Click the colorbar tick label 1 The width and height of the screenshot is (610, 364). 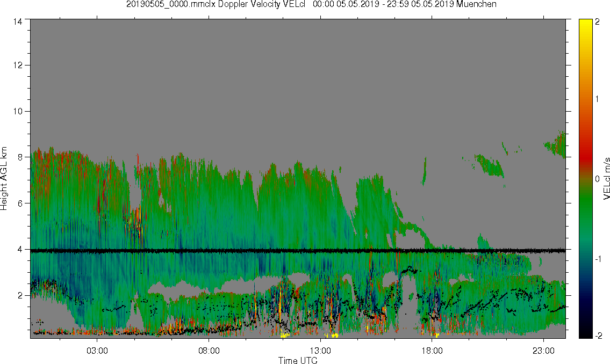(597, 99)
